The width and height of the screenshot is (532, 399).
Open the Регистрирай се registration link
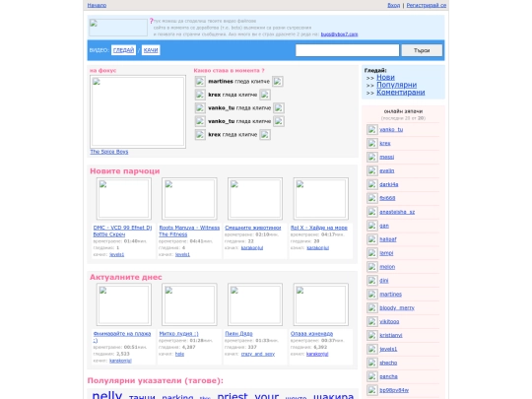[427, 5]
